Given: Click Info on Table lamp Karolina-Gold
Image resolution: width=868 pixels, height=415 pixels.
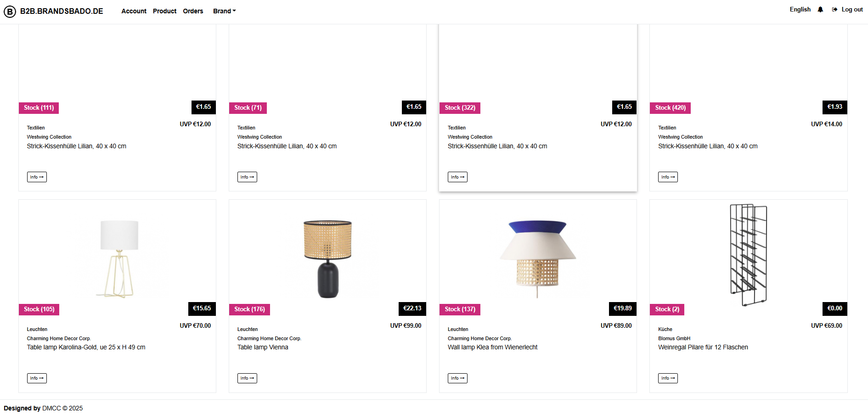Looking at the screenshot, I should [x=37, y=378].
